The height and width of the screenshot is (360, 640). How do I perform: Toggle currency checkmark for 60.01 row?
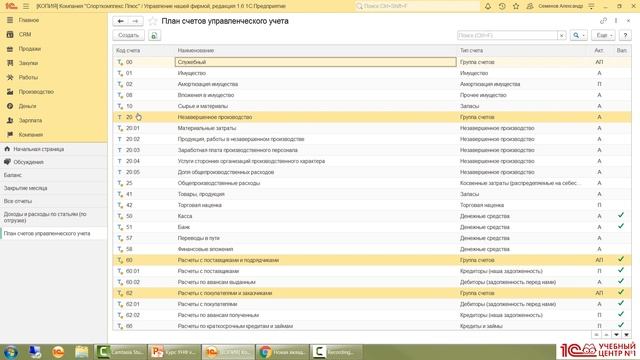click(621, 270)
